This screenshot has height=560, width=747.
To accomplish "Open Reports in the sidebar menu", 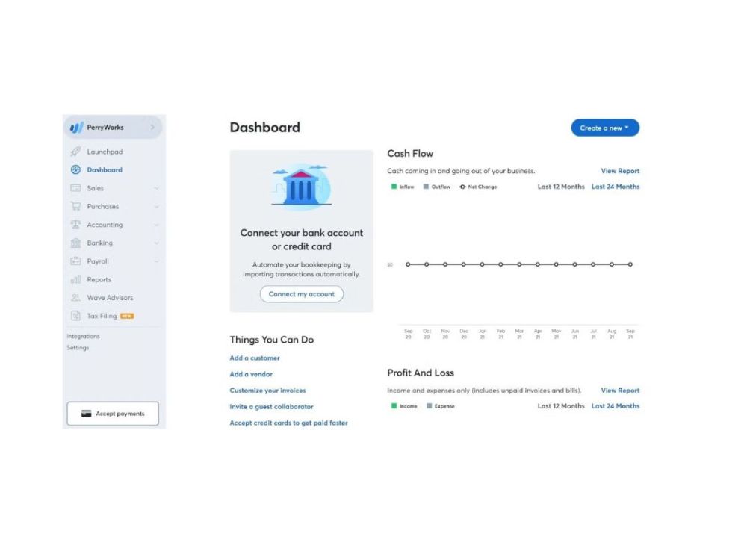I will pos(99,279).
